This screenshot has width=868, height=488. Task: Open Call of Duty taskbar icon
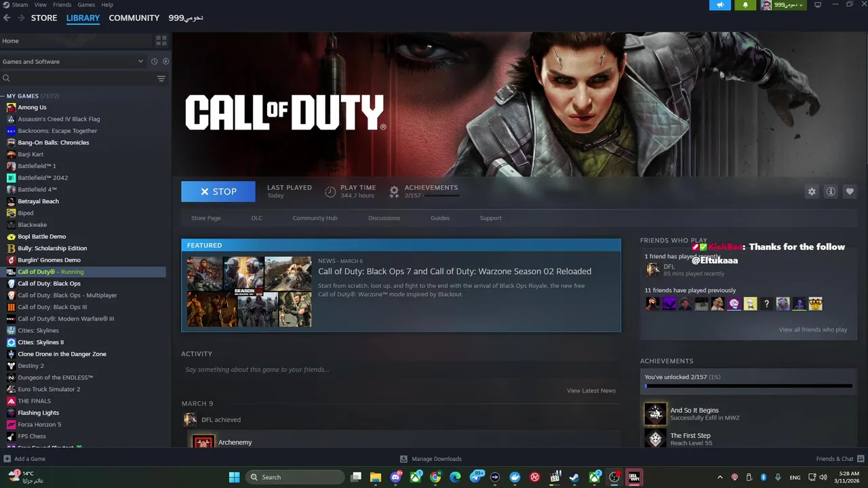pos(634,477)
